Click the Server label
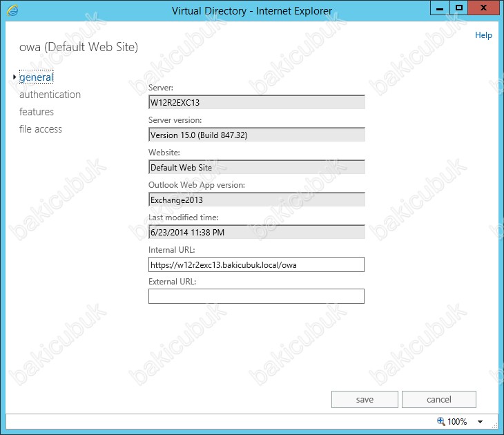 click(x=161, y=88)
